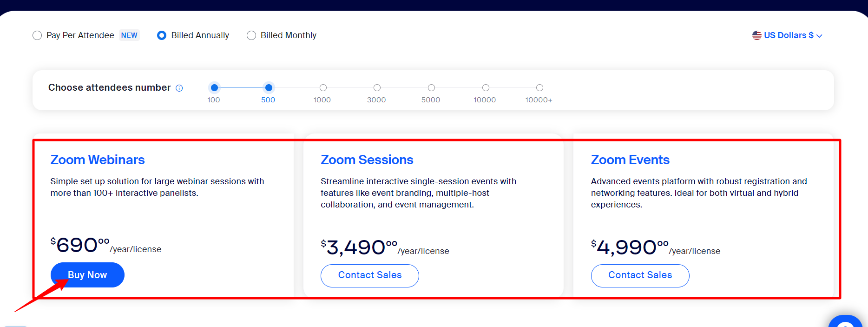Open the Zoom Sessions plan title
This screenshot has height=327, width=868.
coord(367,160)
